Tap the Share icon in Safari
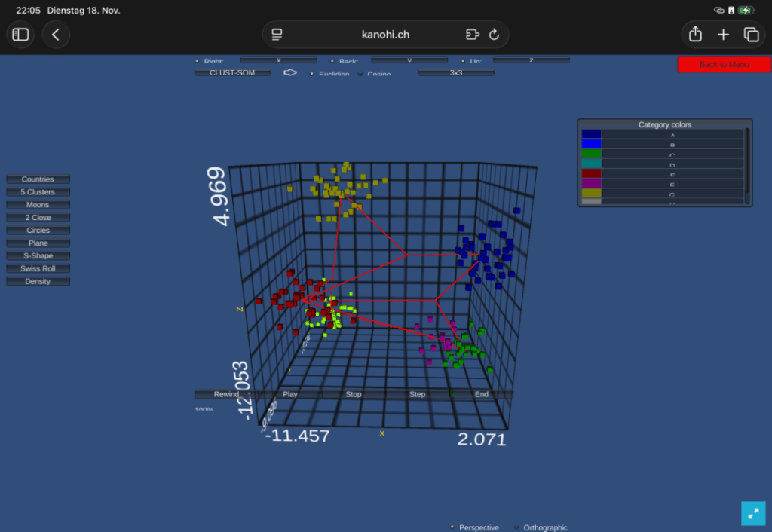This screenshot has width=772, height=532. 695,35
